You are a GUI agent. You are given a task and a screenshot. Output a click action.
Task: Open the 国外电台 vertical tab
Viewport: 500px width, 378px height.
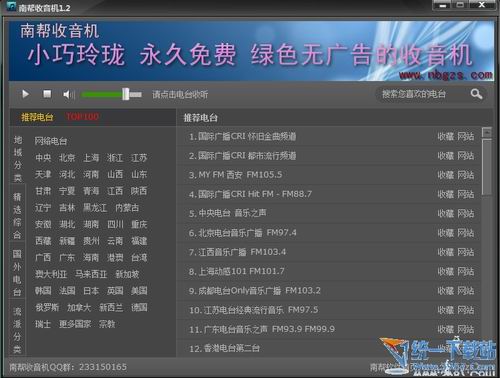click(x=17, y=273)
